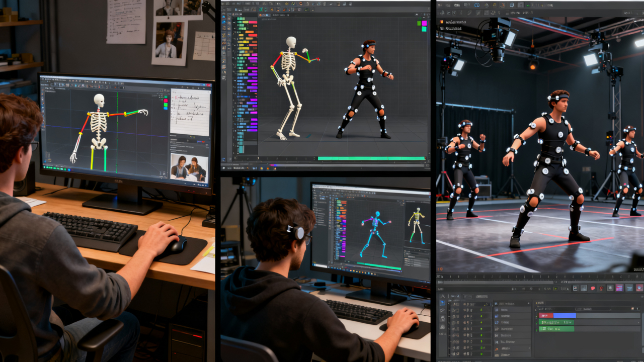Toggle the green marker beside the red clip track

pos(536,316)
